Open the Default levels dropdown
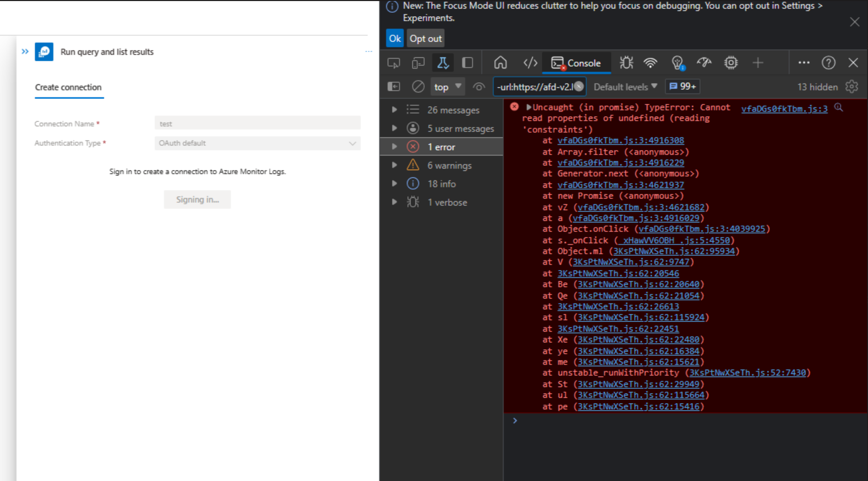 coord(625,86)
